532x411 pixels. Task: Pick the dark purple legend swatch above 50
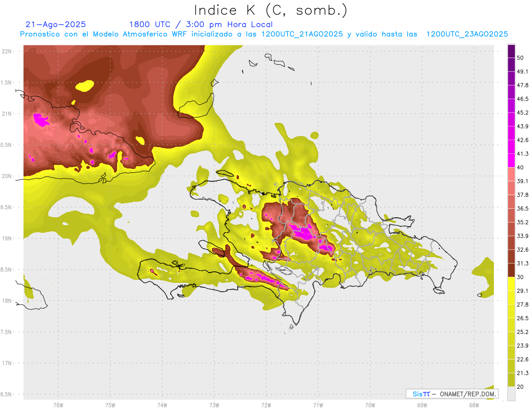511,51
